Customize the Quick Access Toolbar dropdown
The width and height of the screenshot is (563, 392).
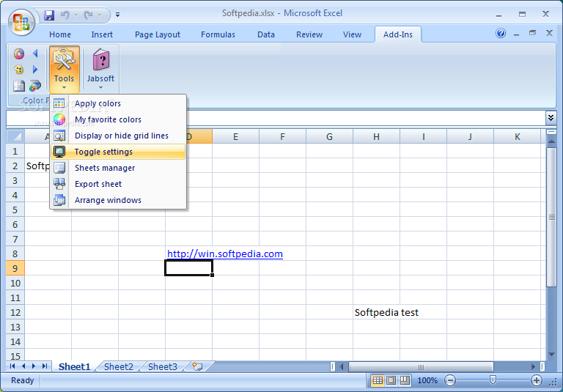(x=118, y=15)
